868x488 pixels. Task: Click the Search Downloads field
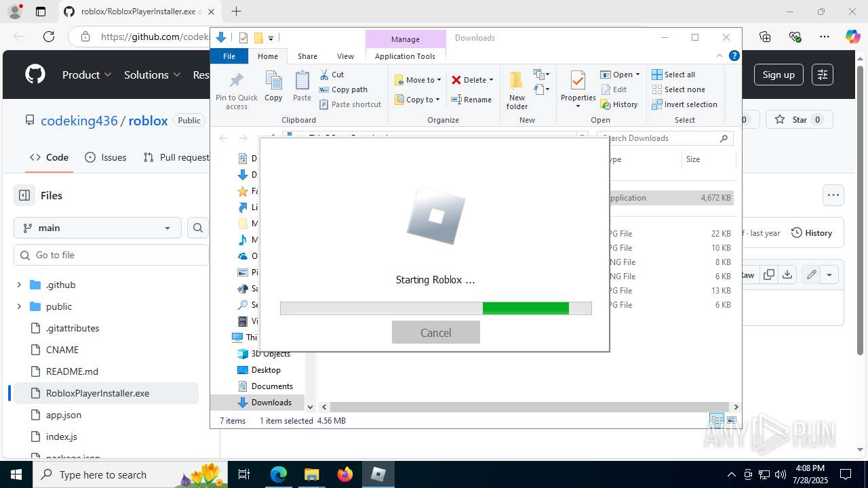point(665,138)
